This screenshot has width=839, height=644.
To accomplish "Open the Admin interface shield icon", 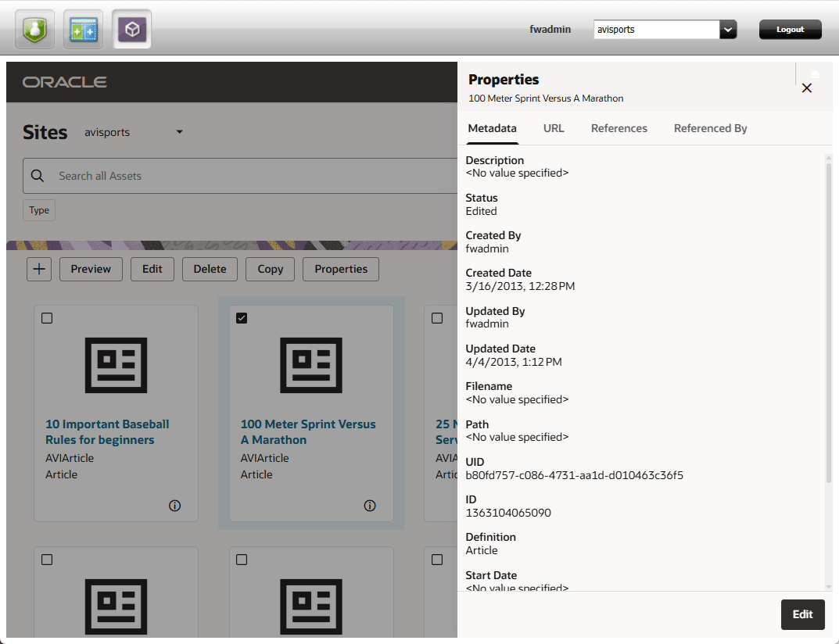I will [34, 28].
